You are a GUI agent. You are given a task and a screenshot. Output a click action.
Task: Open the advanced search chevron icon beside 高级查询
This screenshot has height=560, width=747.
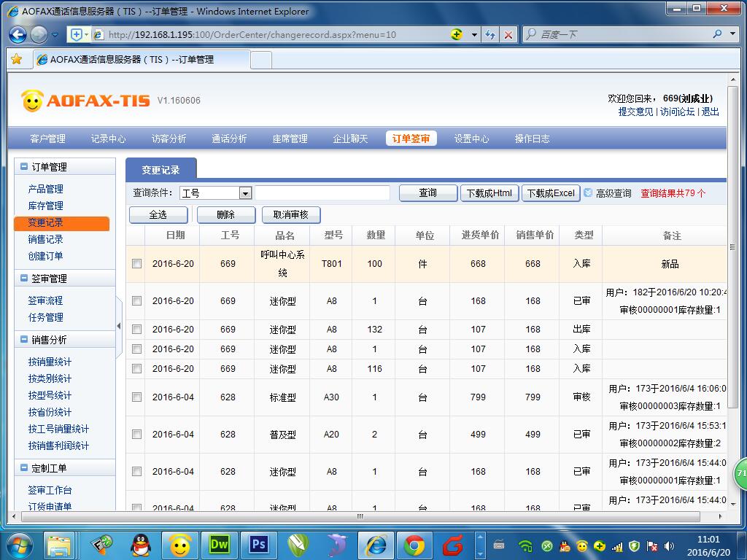tap(589, 193)
